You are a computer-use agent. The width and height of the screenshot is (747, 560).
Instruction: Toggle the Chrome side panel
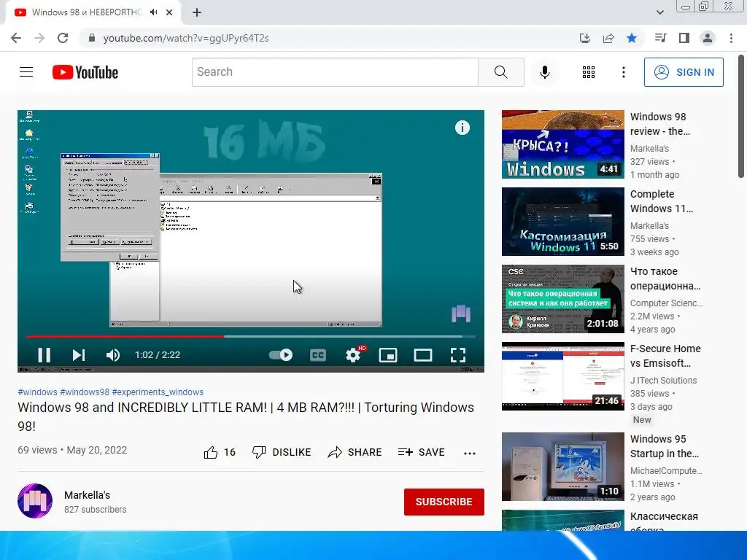coord(684,38)
